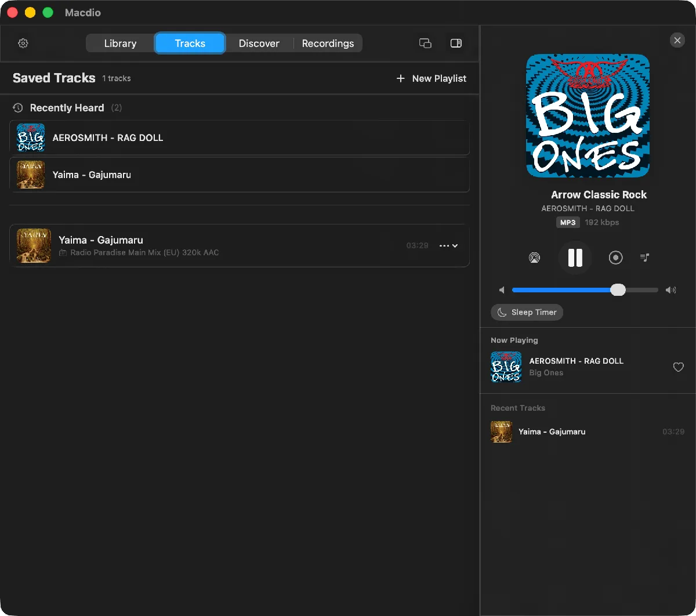Open the Recordings tab

click(328, 44)
